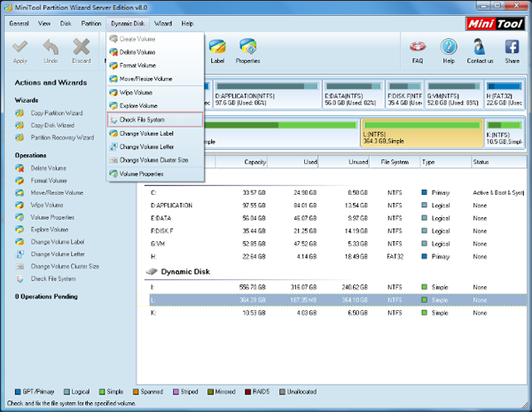This screenshot has height=412, width=532.
Task: Click Volume Properties sidebar icon
Action: click(x=20, y=217)
